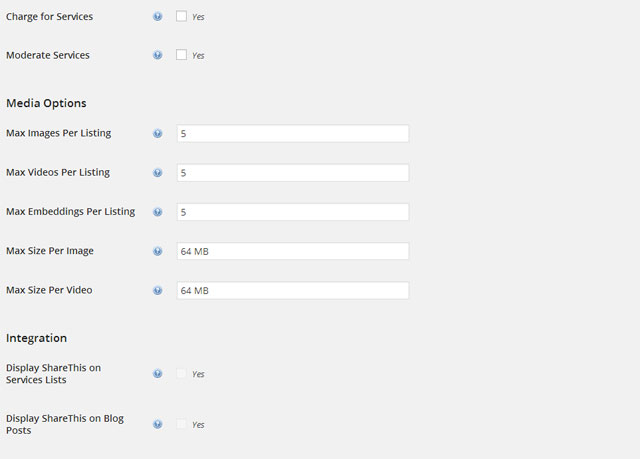The height and width of the screenshot is (459, 640).
Task: Show help for Max Size Per Image
Action: pyautogui.click(x=158, y=251)
